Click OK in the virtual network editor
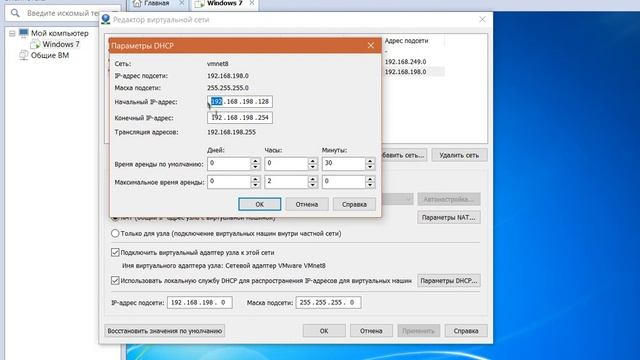 pos(324,331)
